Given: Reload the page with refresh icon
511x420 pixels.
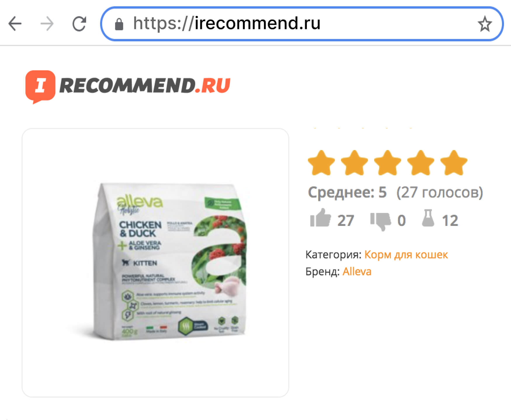Looking at the screenshot, I should (x=79, y=24).
